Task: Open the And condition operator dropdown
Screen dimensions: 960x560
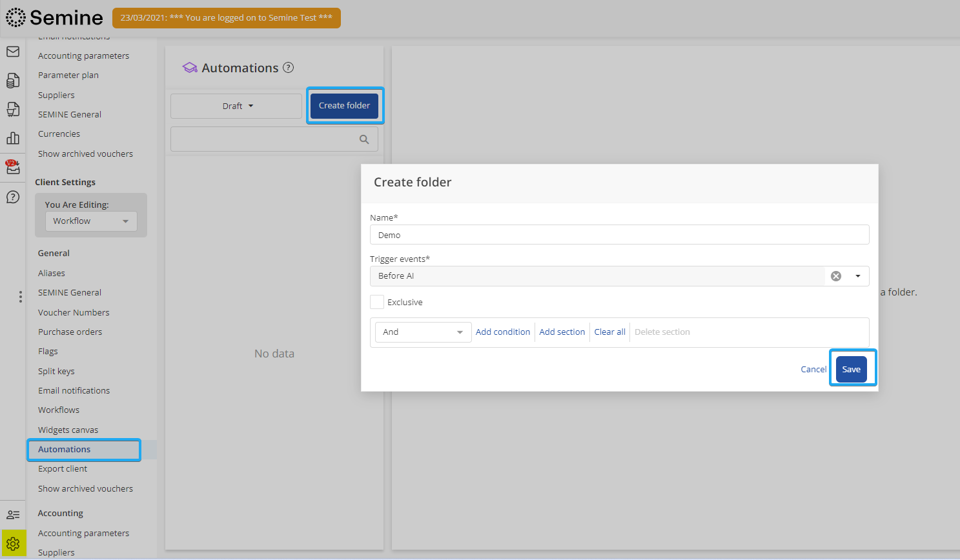Action: coord(423,332)
